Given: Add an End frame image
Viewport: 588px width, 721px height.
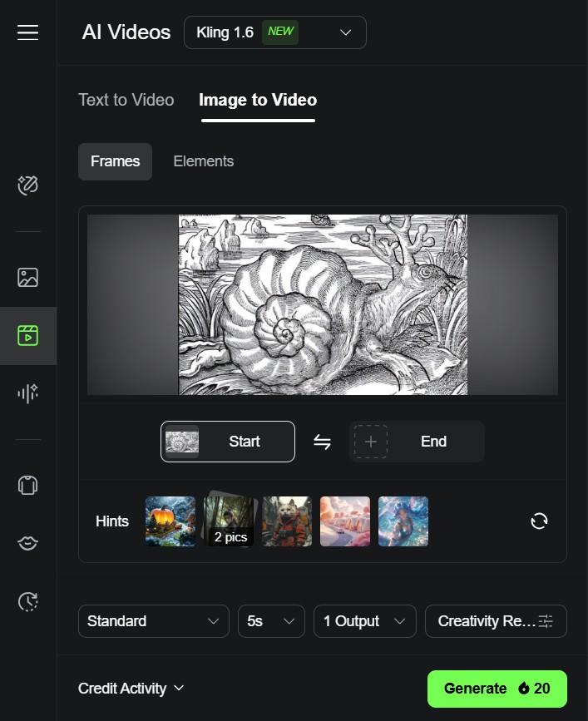Looking at the screenshot, I should click(x=417, y=442).
